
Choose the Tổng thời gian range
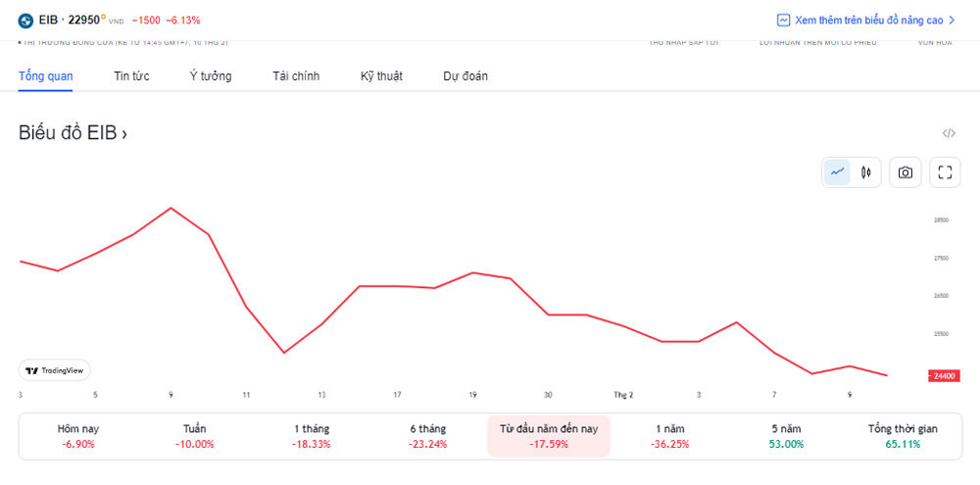(903, 436)
